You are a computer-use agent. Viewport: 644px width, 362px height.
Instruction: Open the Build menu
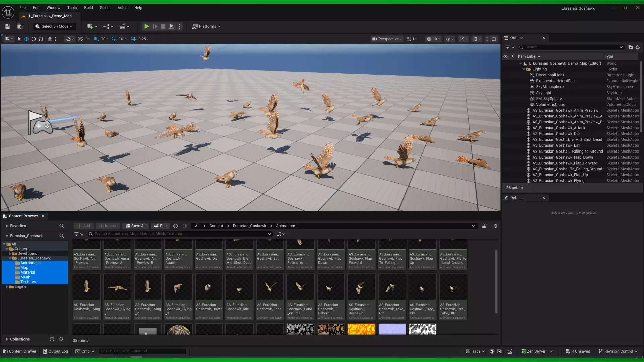(x=88, y=8)
